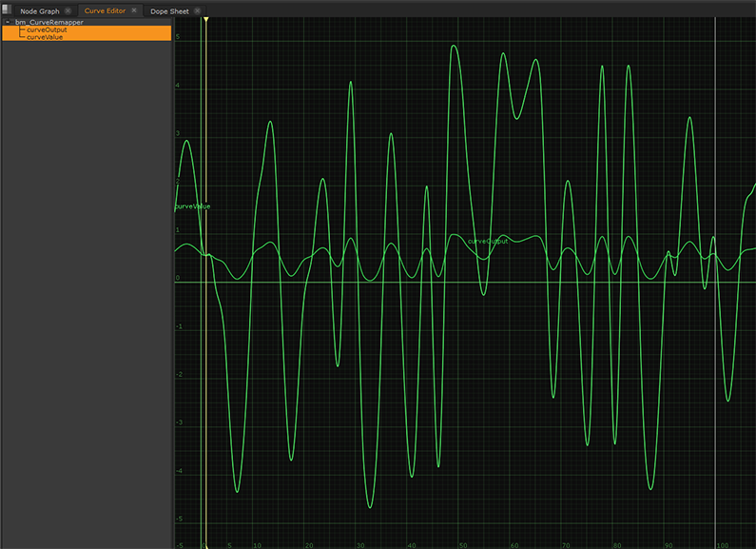Click the splitter between curve list and graph
Image resolution: width=756 pixels, height=549 pixels.
pos(173,285)
